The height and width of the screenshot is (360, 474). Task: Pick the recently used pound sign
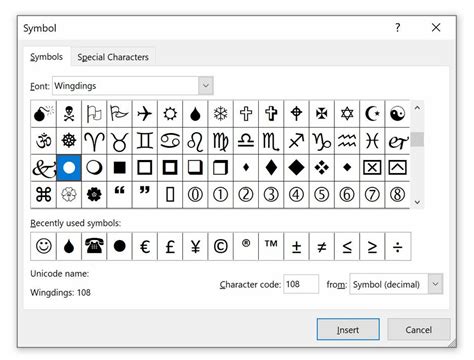point(170,247)
